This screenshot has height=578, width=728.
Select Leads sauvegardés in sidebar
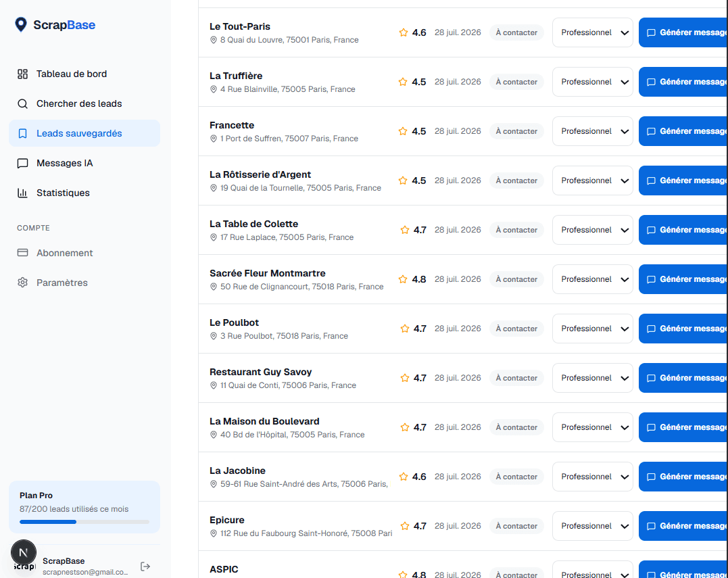(84, 133)
